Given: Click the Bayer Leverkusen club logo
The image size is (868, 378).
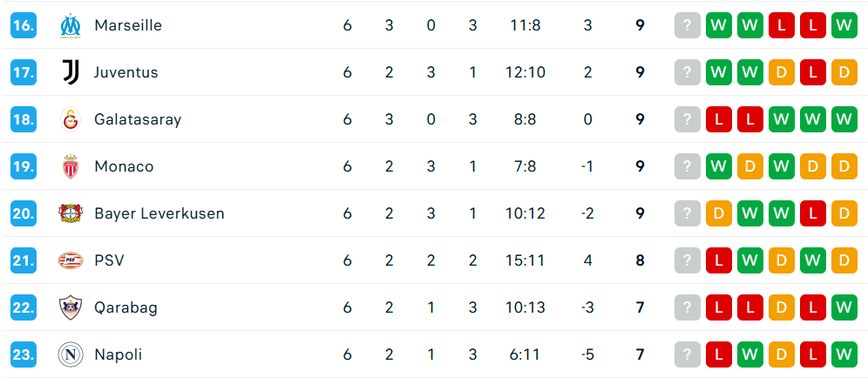Looking at the screenshot, I should (71, 213).
